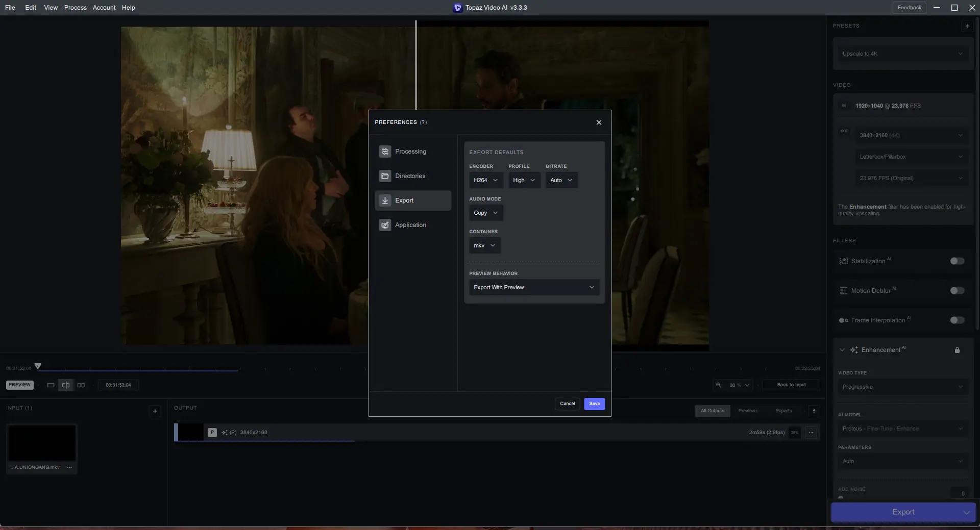Open the Video Type Progressive dropdown
The height and width of the screenshot is (530, 980).
tap(902, 387)
